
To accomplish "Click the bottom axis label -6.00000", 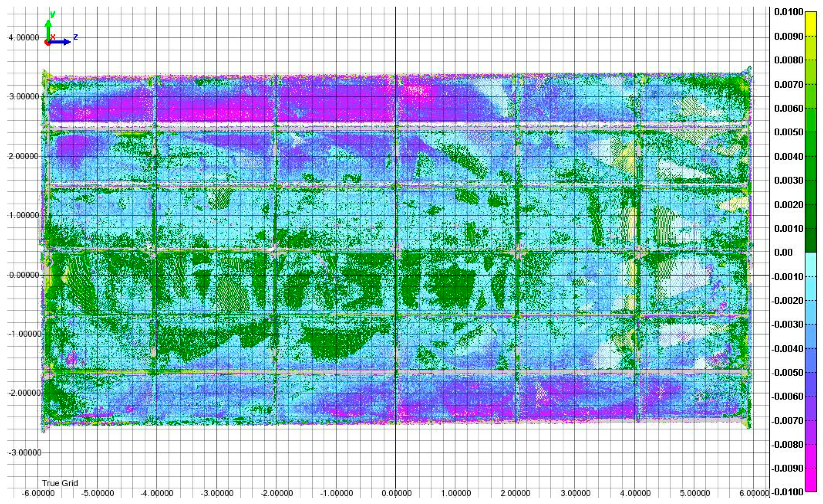I will (38, 493).
